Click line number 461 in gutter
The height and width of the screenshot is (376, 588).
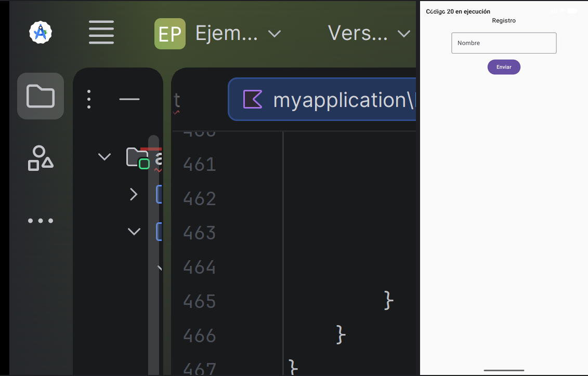(x=200, y=165)
